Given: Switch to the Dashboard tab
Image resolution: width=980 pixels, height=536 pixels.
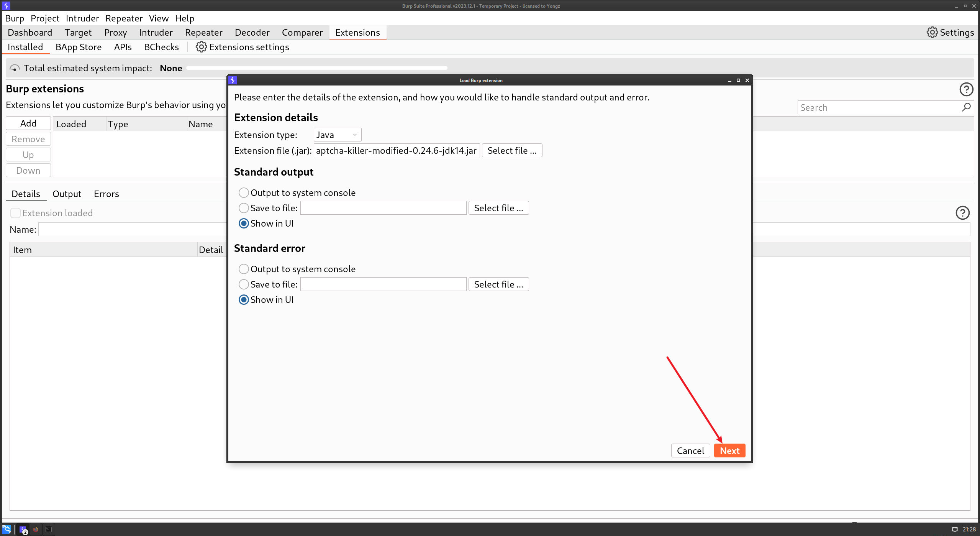Looking at the screenshot, I should (x=30, y=33).
